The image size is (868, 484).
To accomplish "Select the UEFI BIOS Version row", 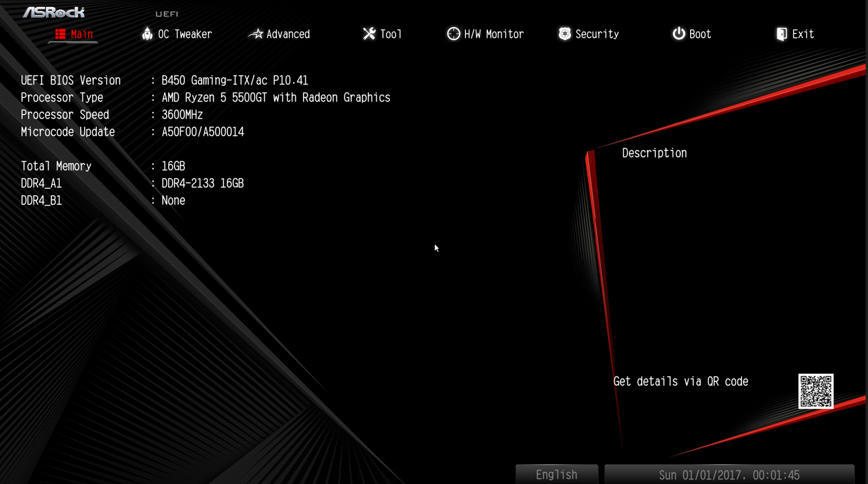I will (x=165, y=80).
